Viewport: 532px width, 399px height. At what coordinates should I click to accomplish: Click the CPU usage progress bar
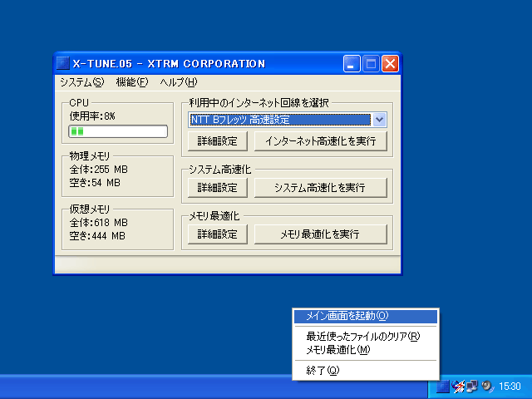[x=118, y=131]
